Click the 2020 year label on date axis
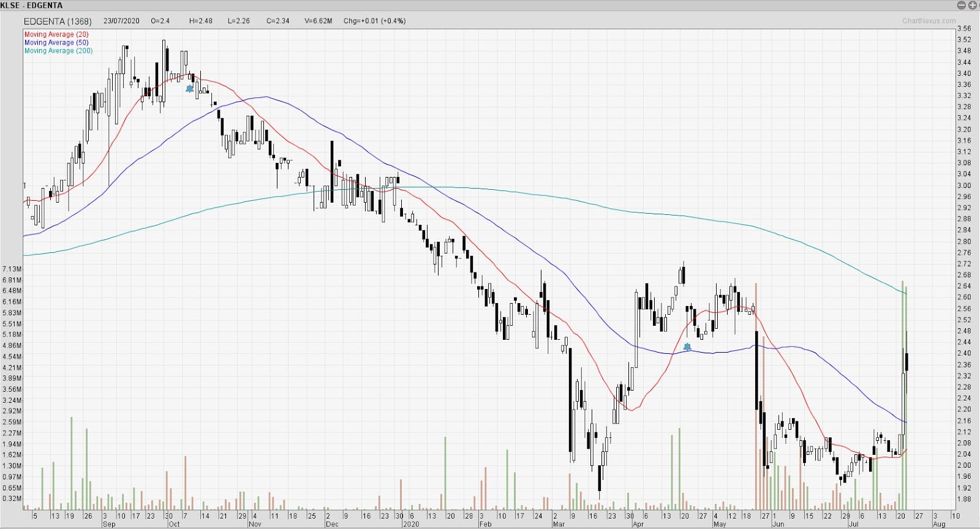 tap(411, 524)
